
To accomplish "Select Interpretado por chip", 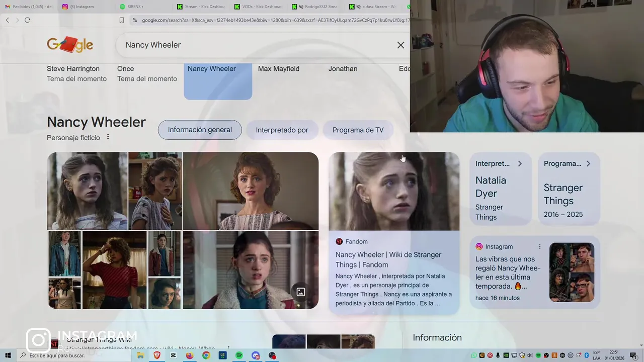I will [x=282, y=130].
